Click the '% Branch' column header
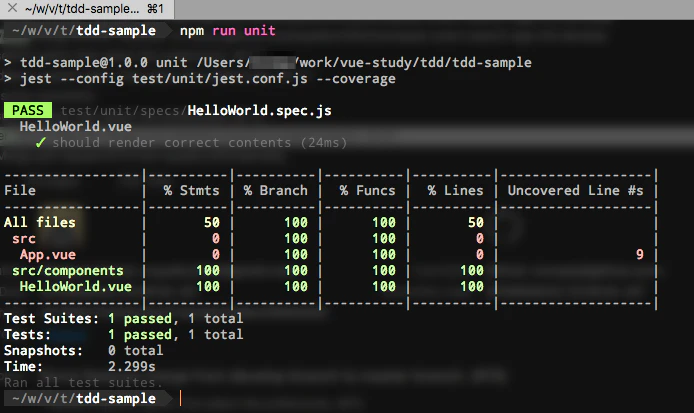 (x=275, y=190)
